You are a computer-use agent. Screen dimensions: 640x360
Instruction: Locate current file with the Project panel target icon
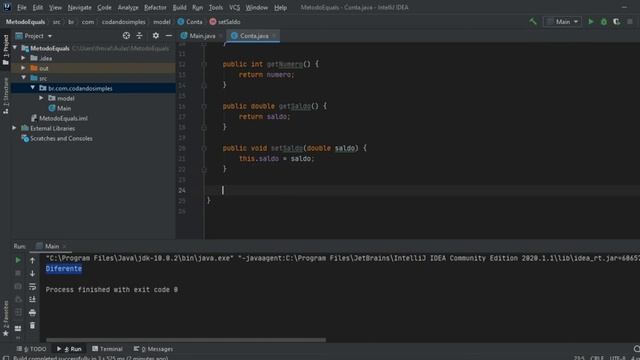coord(126,36)
